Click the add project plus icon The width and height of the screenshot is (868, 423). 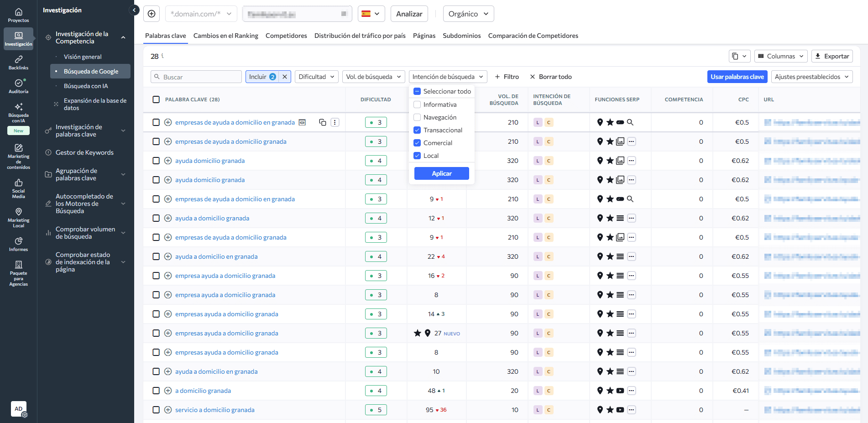[x=152, y=14]
